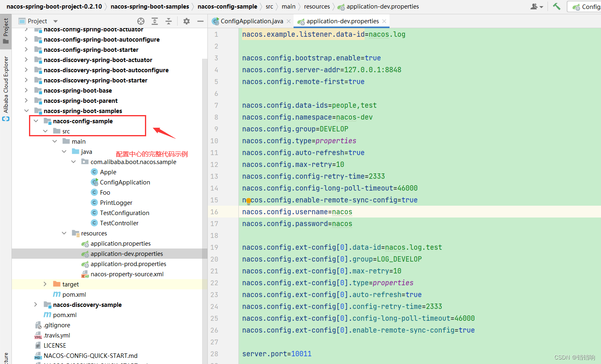Image resolution: width=601 pixels, height=364 pixels.
Task: Open NACOS-CONFIG-QUICK-START.md file
Action: click(x=86, y=356)
